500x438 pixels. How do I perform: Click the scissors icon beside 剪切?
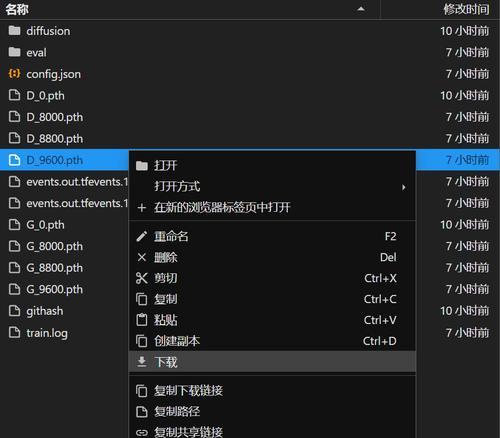tap(142, 278)
